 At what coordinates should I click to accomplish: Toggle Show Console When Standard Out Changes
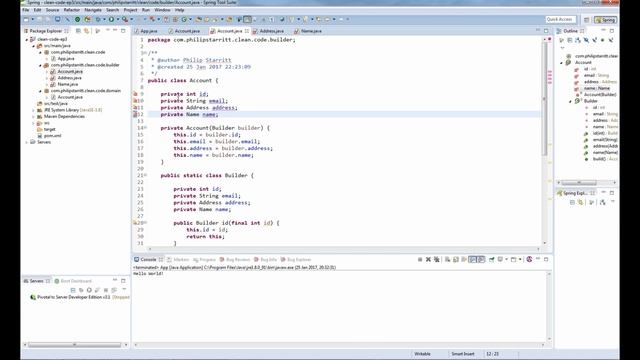click(473, 259)
